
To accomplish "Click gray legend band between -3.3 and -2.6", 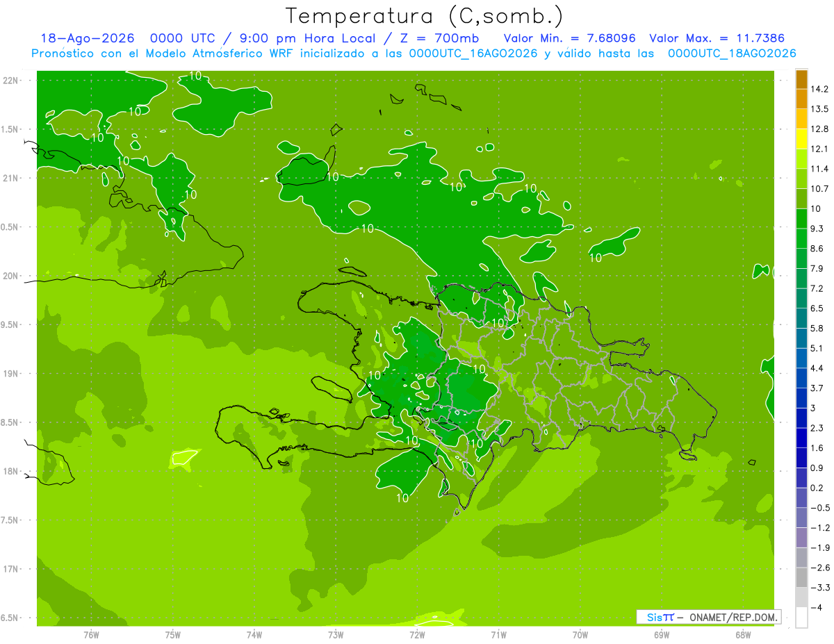I will (x=801, y=577).
